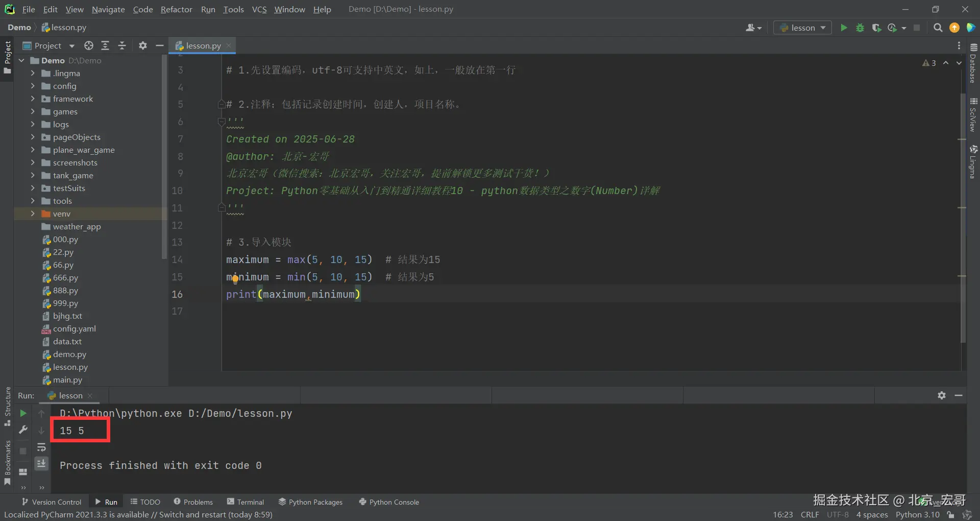Expand the config folder
This screenshot has height=521, width=980.
tap(33, 86)
